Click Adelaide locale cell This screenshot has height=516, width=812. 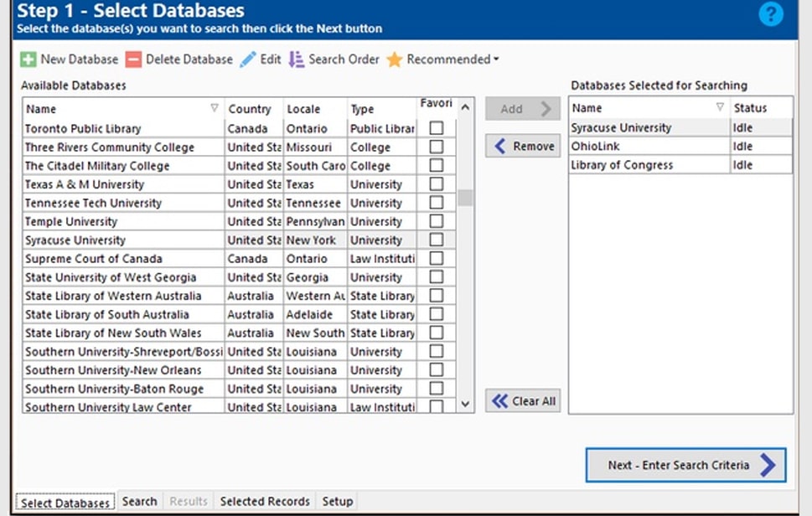coord(315,314)
